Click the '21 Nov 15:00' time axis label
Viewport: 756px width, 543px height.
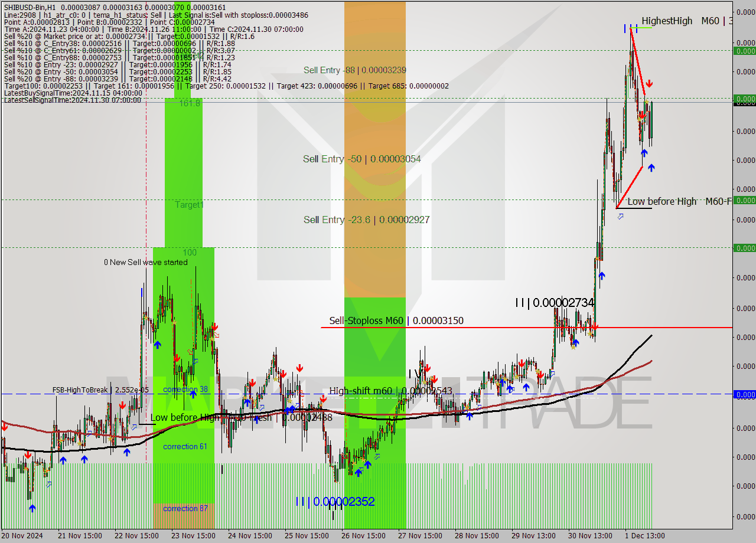[x=80, y=536]
